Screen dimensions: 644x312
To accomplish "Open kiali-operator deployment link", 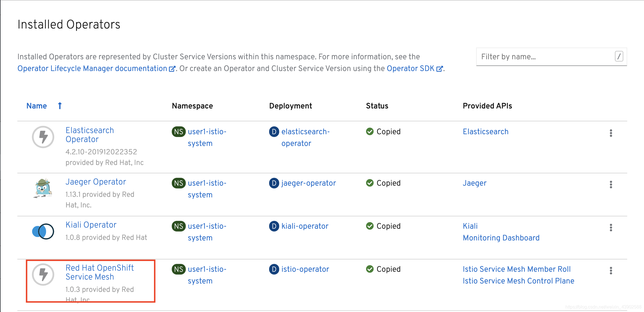I will [305, 226].
